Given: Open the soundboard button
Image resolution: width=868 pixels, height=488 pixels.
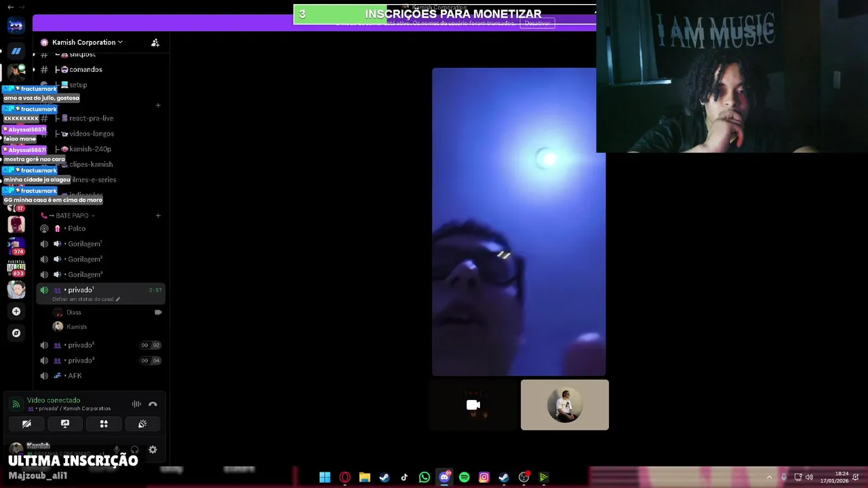Looking at the screenshot, I should (142, 424).
